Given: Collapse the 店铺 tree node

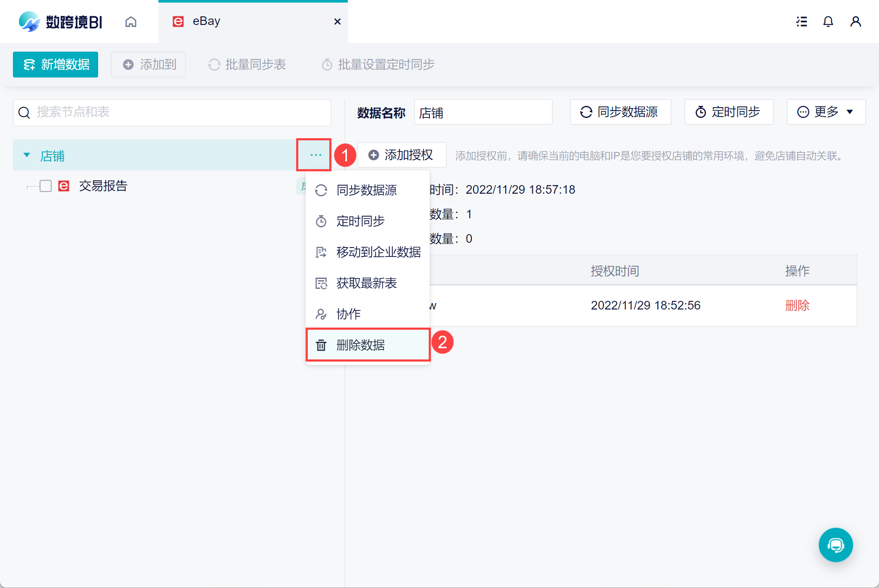Looking at the screenshot, I should (x=27, y=155).
